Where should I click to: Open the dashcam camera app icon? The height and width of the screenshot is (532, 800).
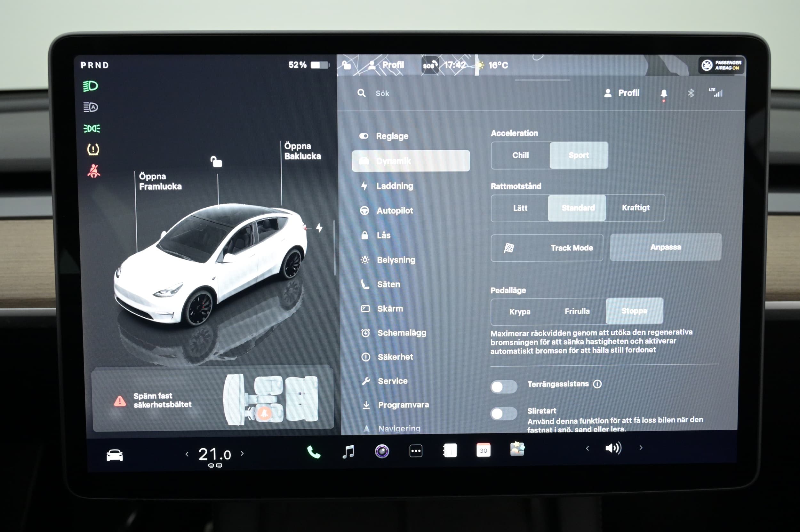(x=382, y=451)
